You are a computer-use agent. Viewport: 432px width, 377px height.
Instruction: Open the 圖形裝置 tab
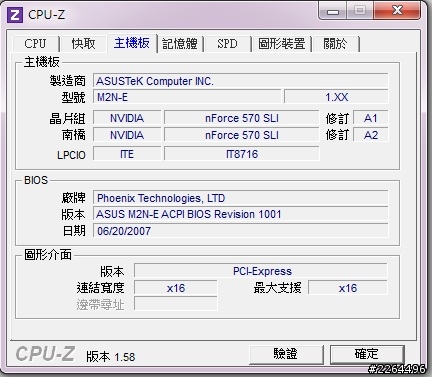click(x=282, y=44)
